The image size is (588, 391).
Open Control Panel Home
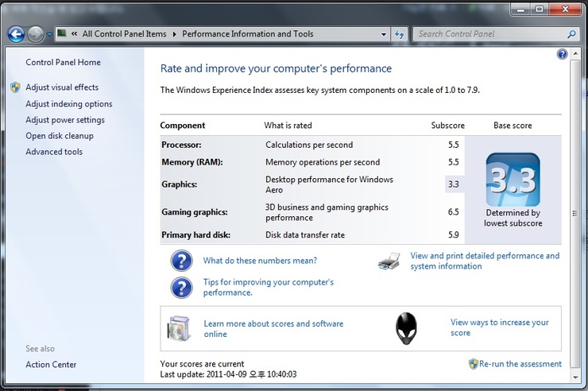point(63,62)
